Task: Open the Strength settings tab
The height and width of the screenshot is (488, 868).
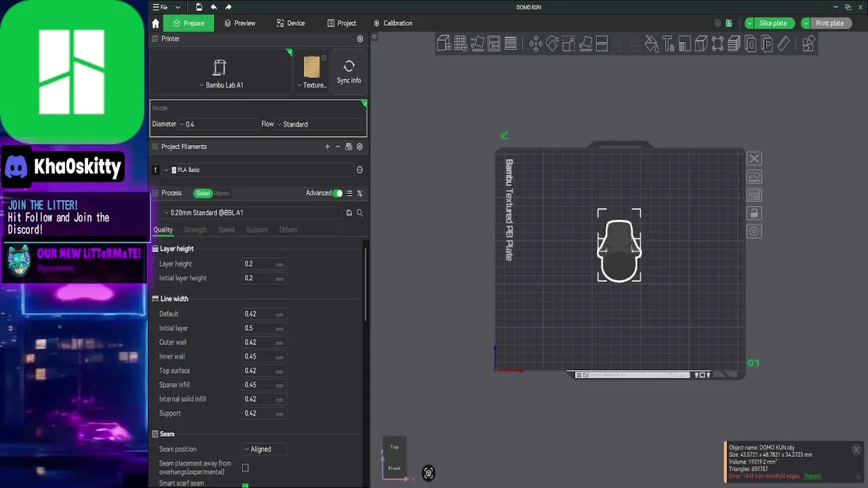Action: tap(195, 230)
